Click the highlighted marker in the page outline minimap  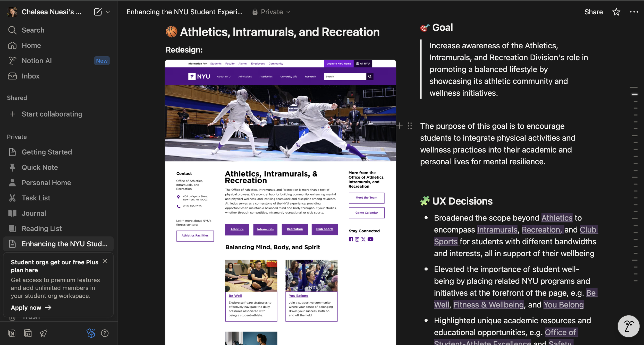click(634, 94)
